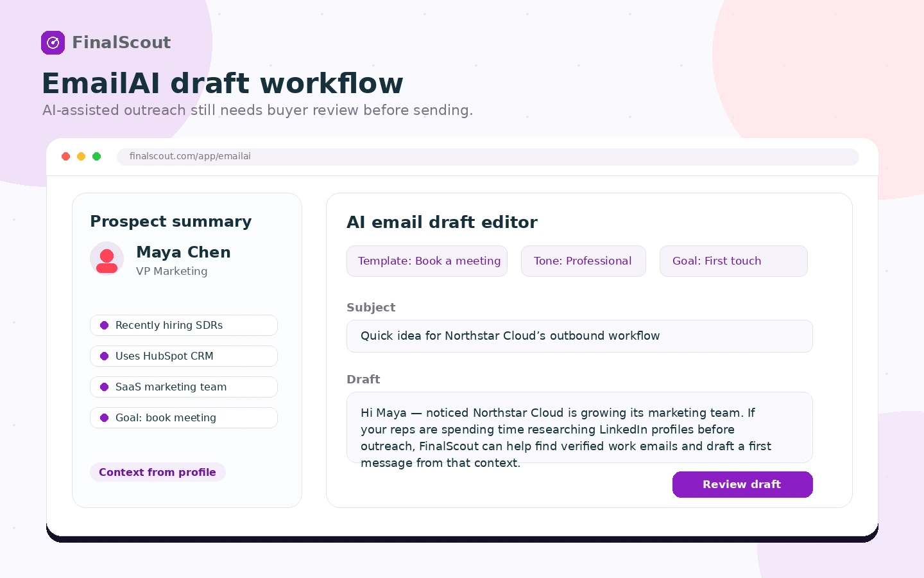
Task: Click the Maya Chen name text
Action: click(184, 252)
